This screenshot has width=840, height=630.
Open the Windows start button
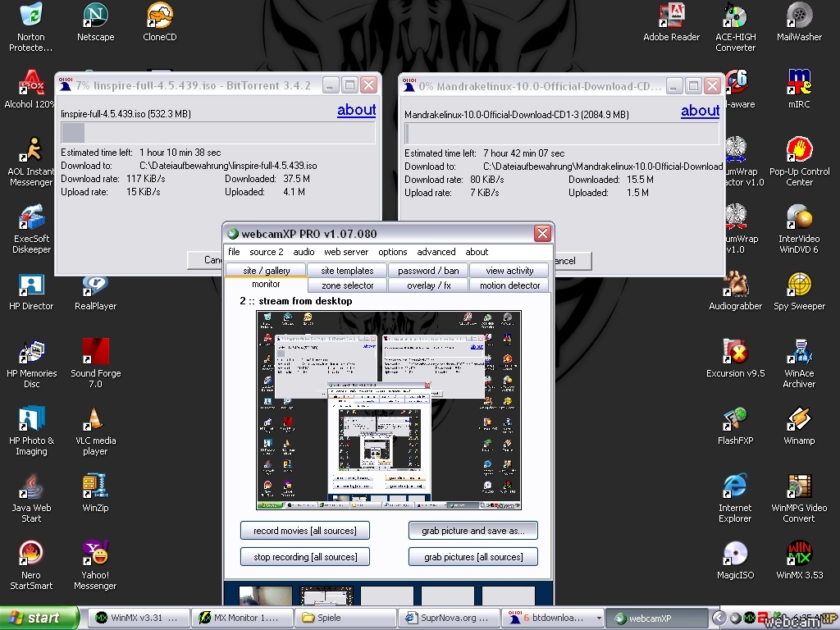(x=39, y=618)
